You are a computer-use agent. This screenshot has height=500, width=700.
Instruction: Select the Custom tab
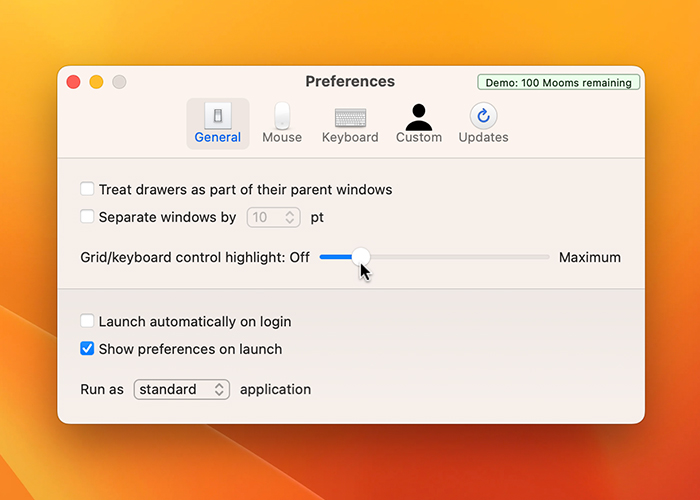(419, 124)
